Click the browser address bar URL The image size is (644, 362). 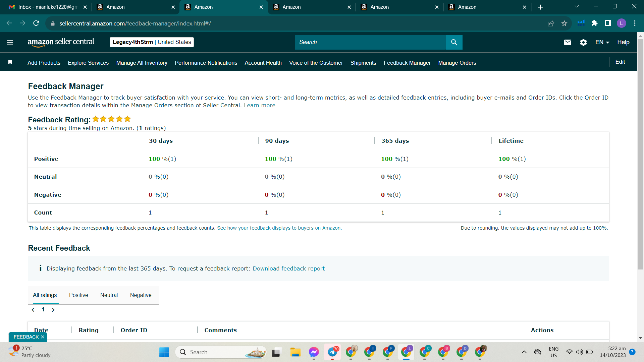click(135, 23)
